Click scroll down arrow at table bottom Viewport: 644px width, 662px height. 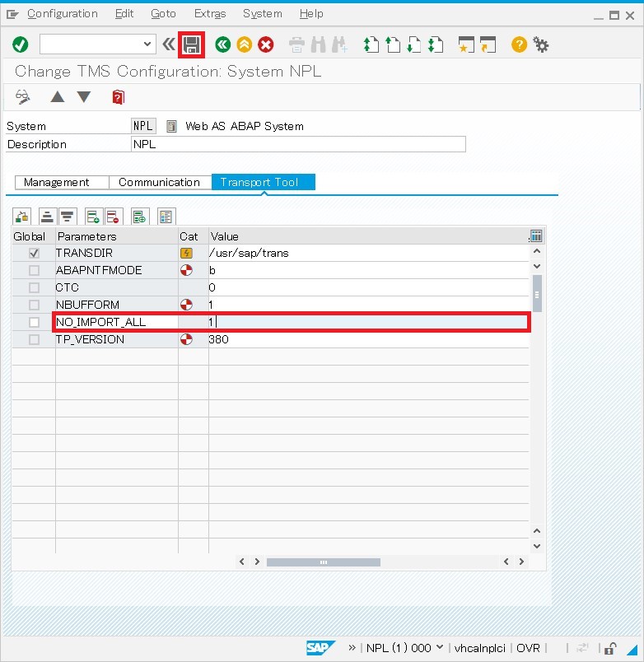537,546
